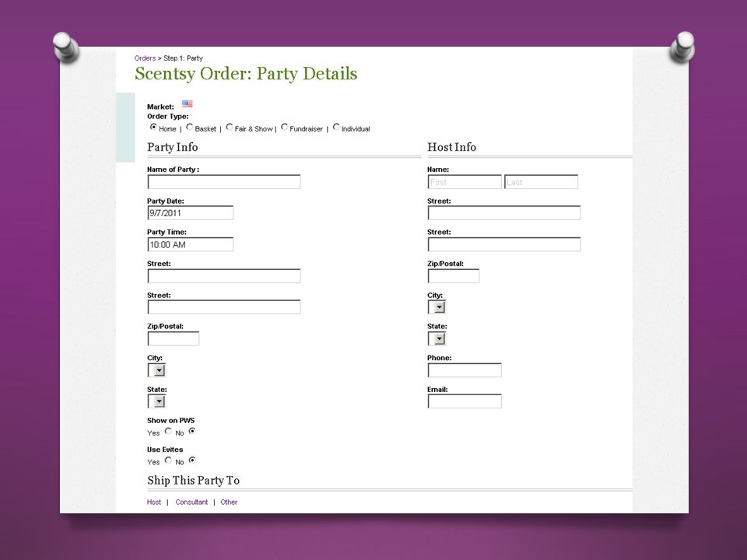Image resolution: width=747 pixels, height=560 pixels.
Task: Click the 'Ship This Party To' heading
Action: click(194, 481)
